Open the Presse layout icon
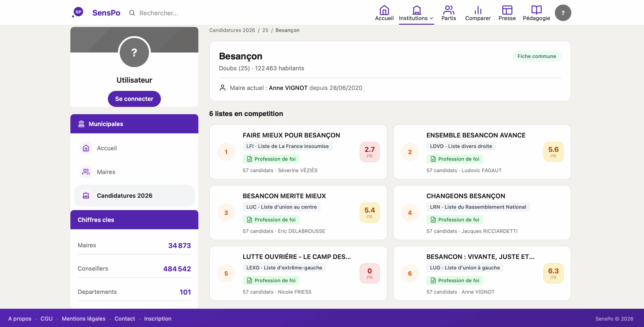644x327 pixels. (x=507, y=10)
